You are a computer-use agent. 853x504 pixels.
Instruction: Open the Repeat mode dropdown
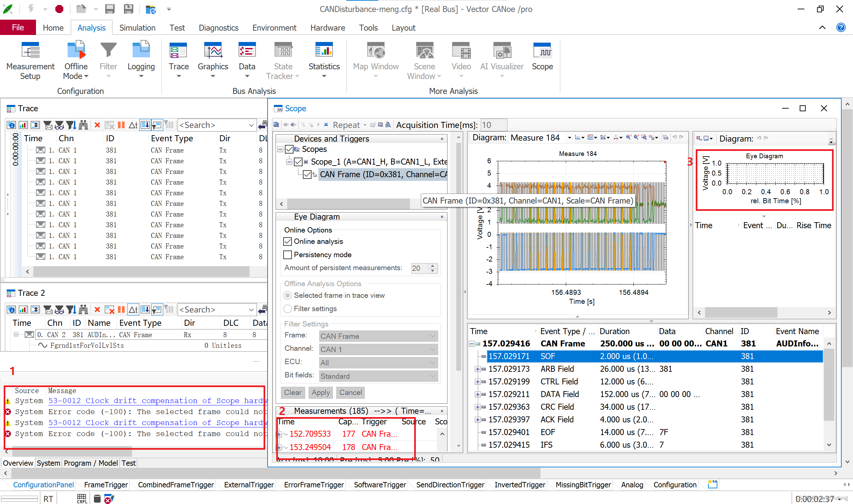(x=365, y=125)
